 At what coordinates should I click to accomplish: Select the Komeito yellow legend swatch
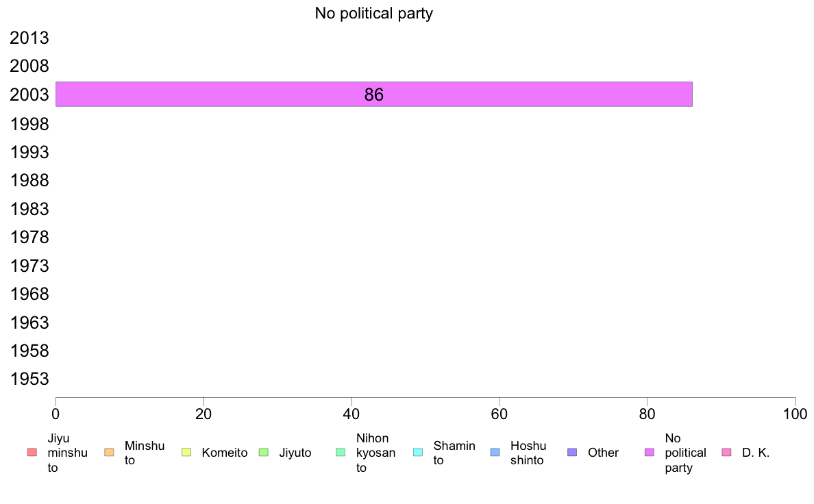(x=186, y=453)
